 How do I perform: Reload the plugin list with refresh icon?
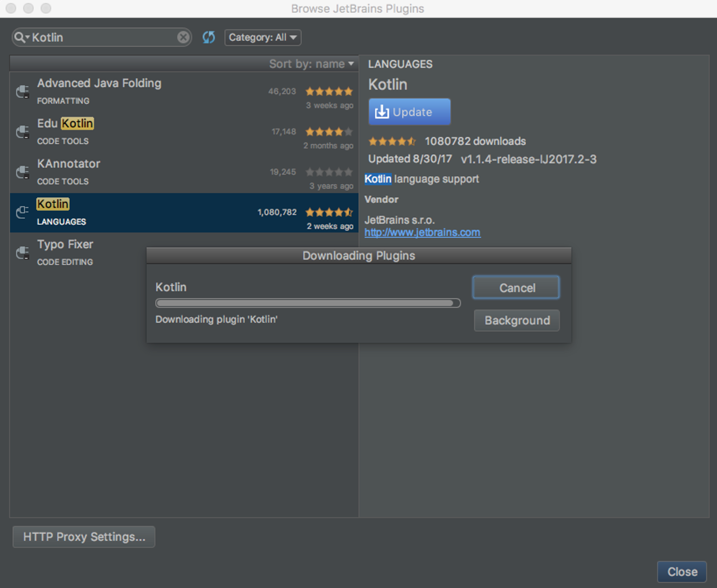coord(209,37)
